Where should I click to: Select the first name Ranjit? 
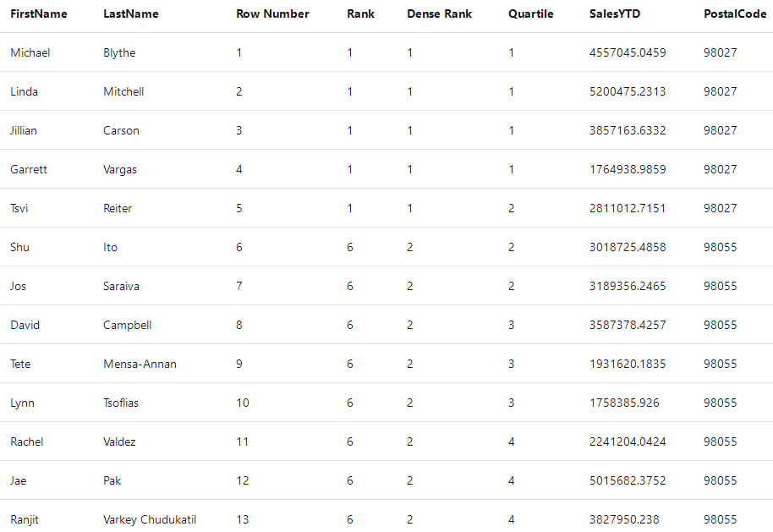point(25,520)
